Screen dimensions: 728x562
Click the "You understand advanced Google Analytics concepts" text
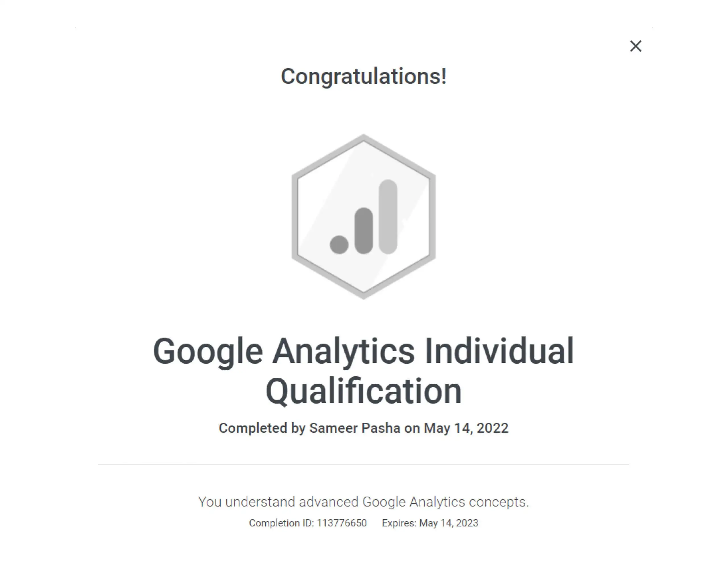click(363, 502)
